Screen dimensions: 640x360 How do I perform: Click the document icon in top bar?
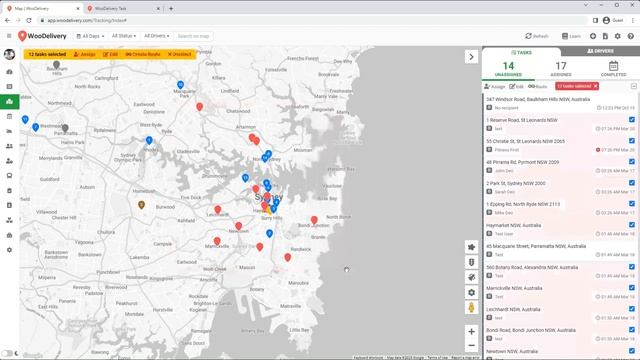605,36
